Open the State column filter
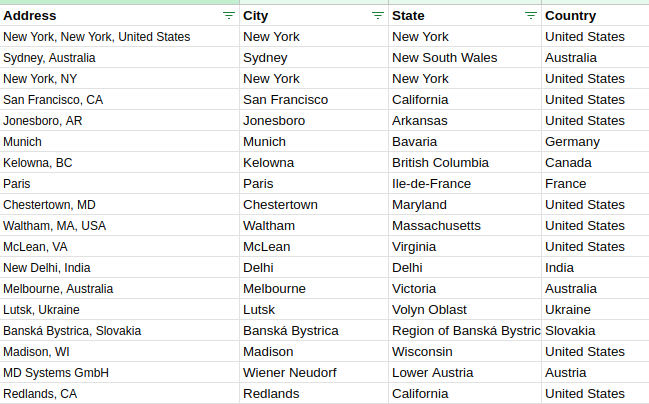Image resolution: width=649 pixels, height=404 pixels. [x=530, y=16]
